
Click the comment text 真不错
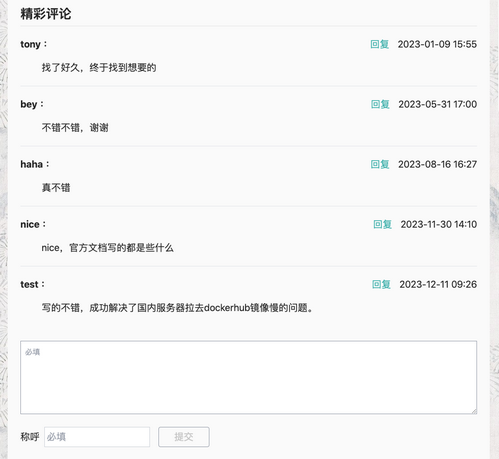click(x=56, y=188)
